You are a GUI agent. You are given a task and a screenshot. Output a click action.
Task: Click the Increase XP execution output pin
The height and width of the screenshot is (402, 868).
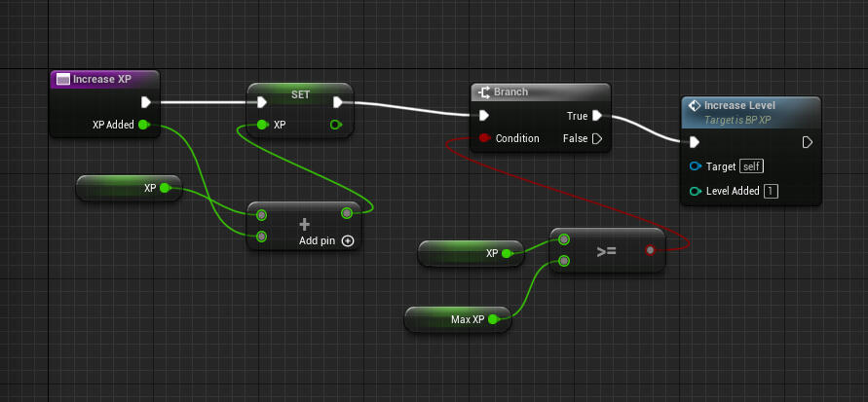coord(145,102)
